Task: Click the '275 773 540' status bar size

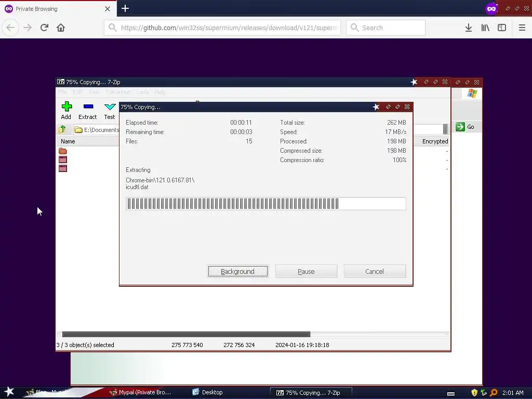Action: [187, 345]
